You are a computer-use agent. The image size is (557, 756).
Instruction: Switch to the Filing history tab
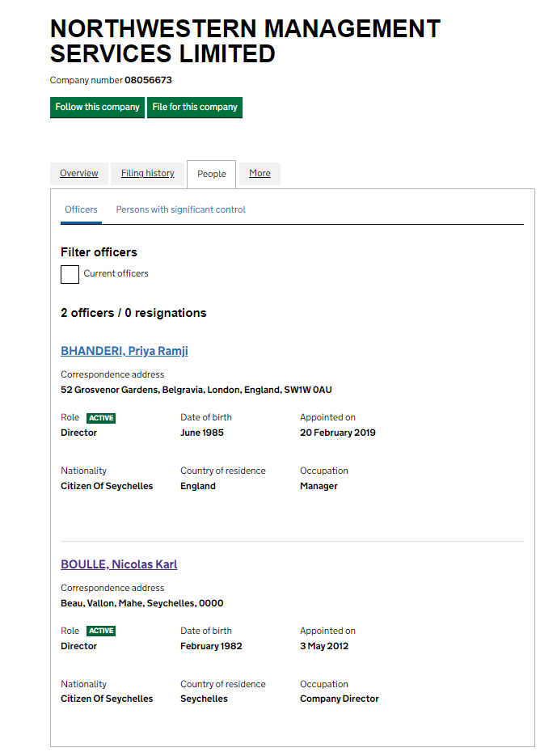(x=148, y=174)
